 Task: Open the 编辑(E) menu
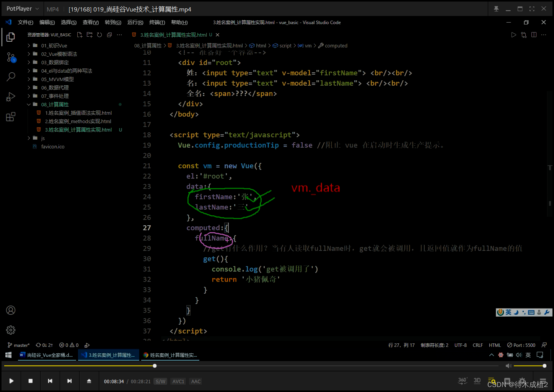point(47,22)
